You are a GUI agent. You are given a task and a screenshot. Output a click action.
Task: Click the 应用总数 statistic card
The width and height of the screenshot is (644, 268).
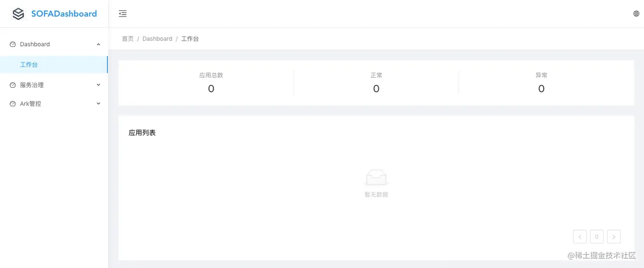(211, 82)
